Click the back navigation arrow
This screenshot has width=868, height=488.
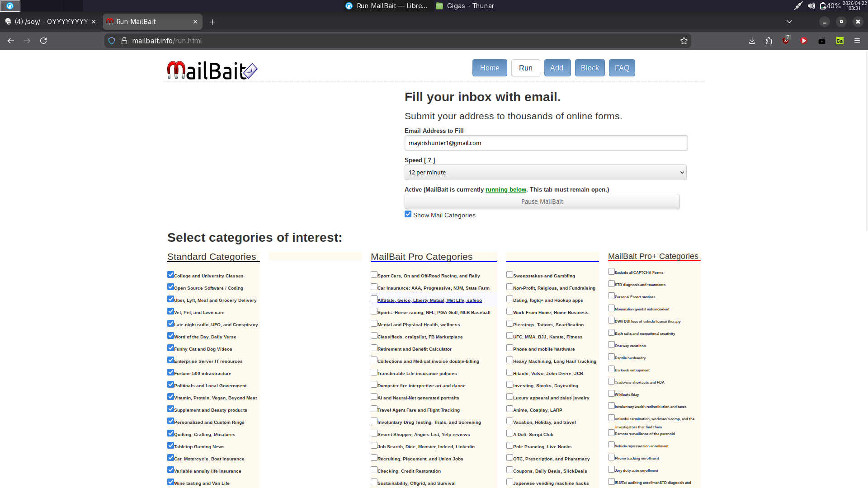coord(11,41)
